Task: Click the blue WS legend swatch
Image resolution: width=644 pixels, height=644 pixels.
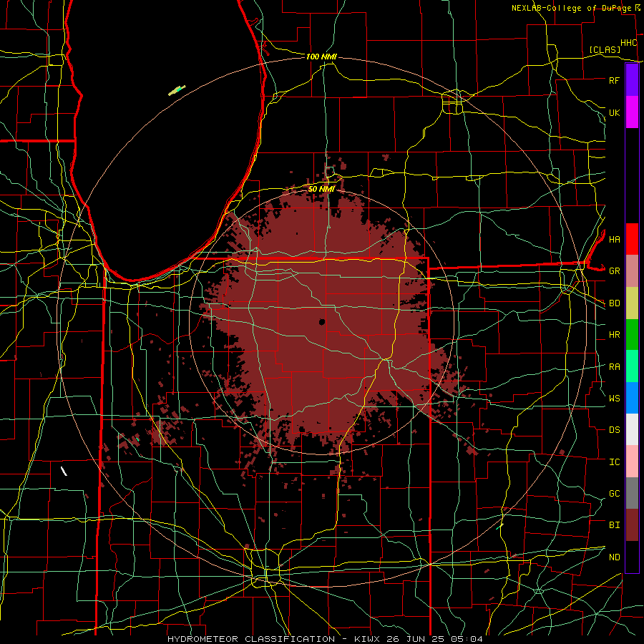Action: pyautogui.click(x=632, y=398)
